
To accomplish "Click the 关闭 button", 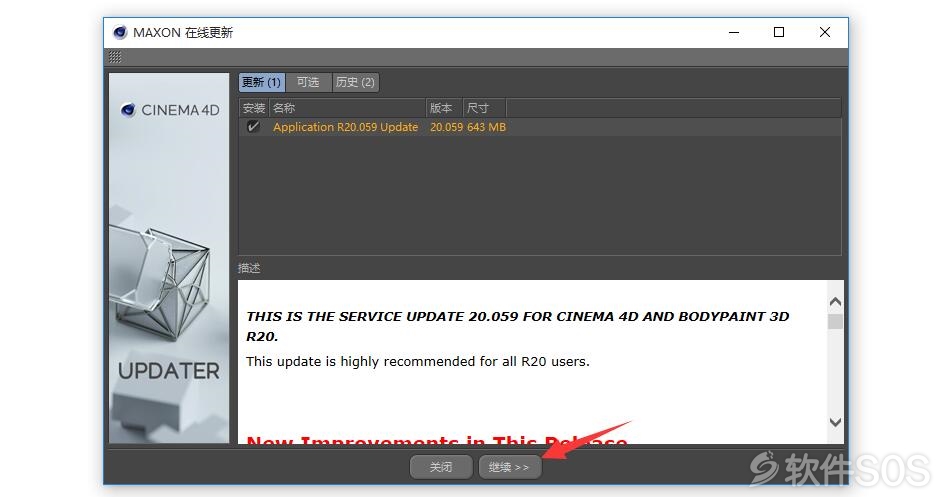I will pyautogui.click(x=441, y=467).
